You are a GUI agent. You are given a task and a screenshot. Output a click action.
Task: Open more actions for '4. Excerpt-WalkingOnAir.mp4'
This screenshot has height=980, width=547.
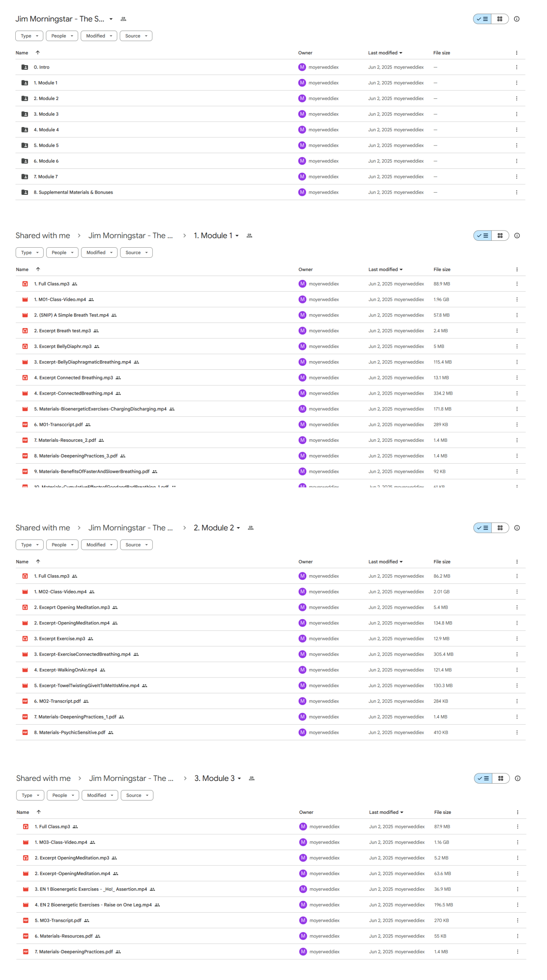coord(517,670)
